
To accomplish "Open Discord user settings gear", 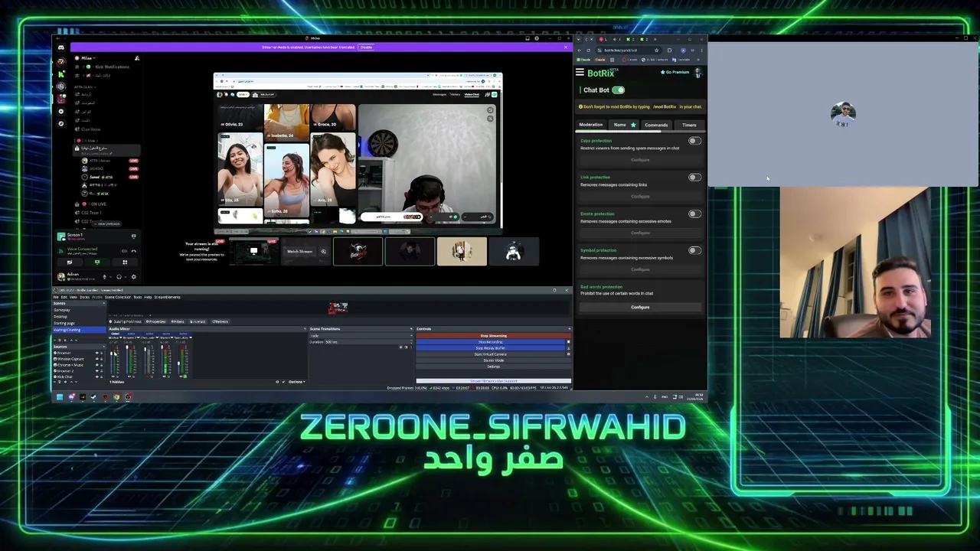I will click(134, 277).
